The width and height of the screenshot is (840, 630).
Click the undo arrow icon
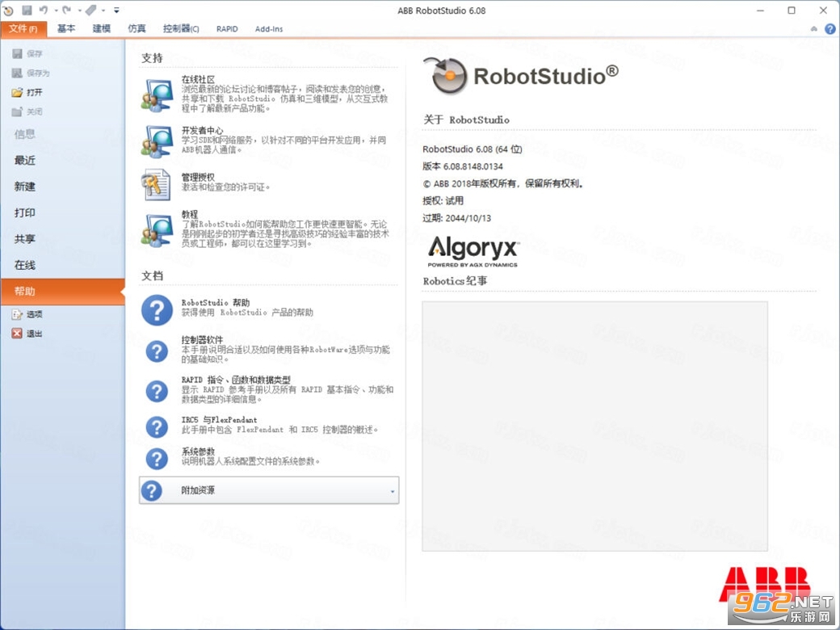click(x=44, y=10)
